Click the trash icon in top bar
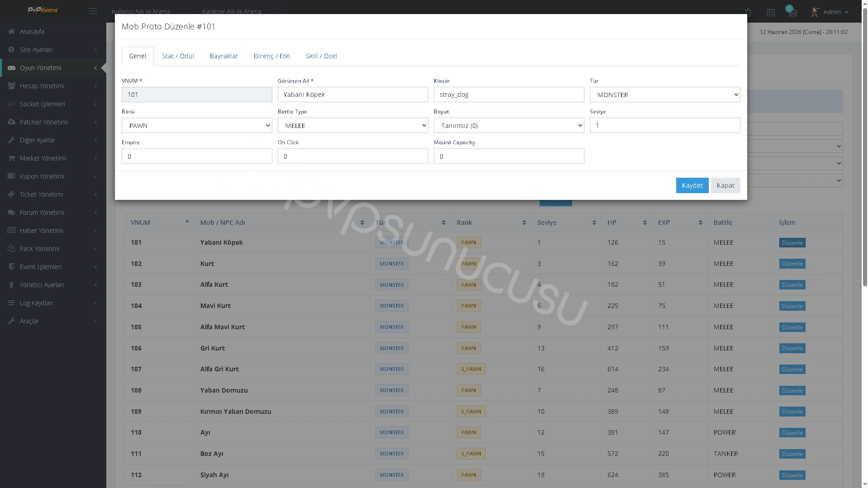Image resolution: width=868 pixels, height=488 pixels. click(x=748, y=12)
